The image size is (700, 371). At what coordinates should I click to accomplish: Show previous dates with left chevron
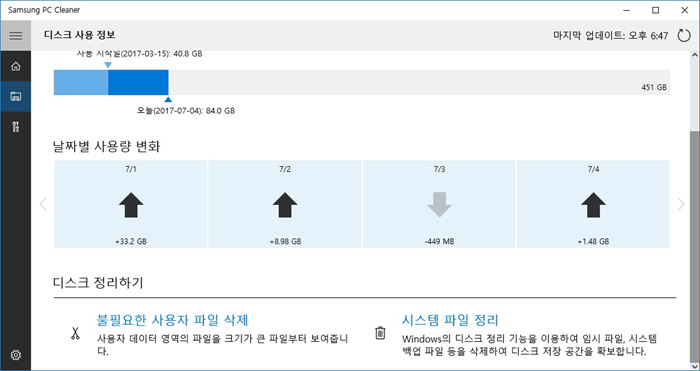[43, 204]
